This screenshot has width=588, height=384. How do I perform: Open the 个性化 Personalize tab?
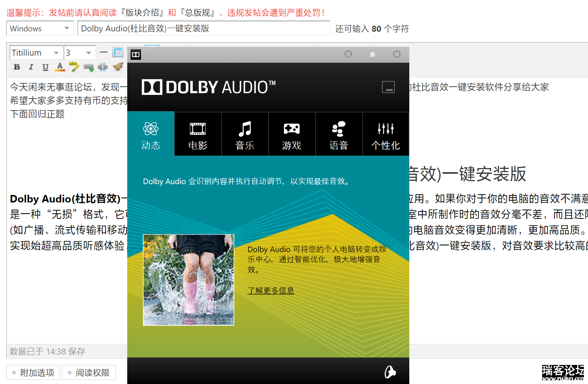tap(386, 134)
